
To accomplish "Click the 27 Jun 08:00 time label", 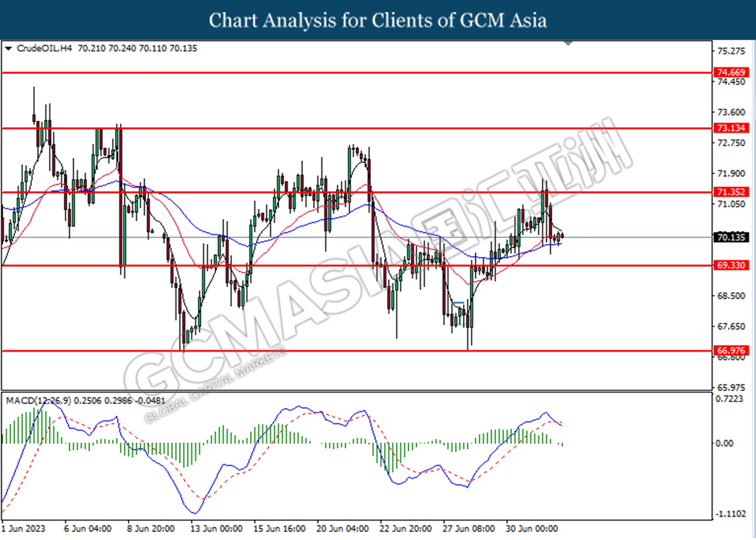I will tap(469, 529).
